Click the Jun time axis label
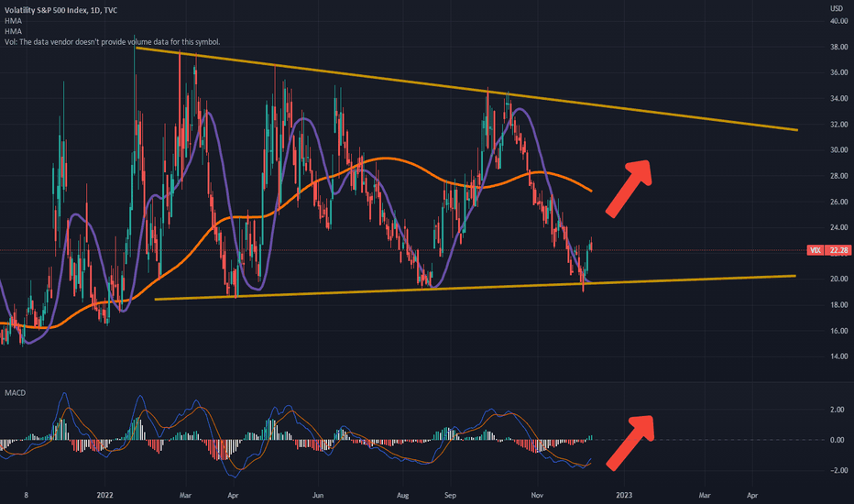Viewport: 854px width, 504px height. pyautogui.click(x=318, y=495)
